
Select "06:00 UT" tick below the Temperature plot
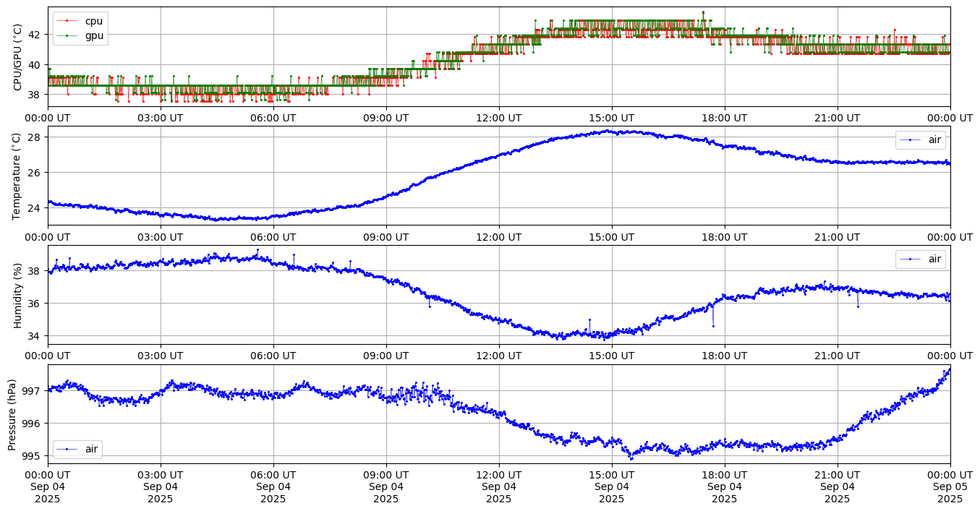click(273, 237)
